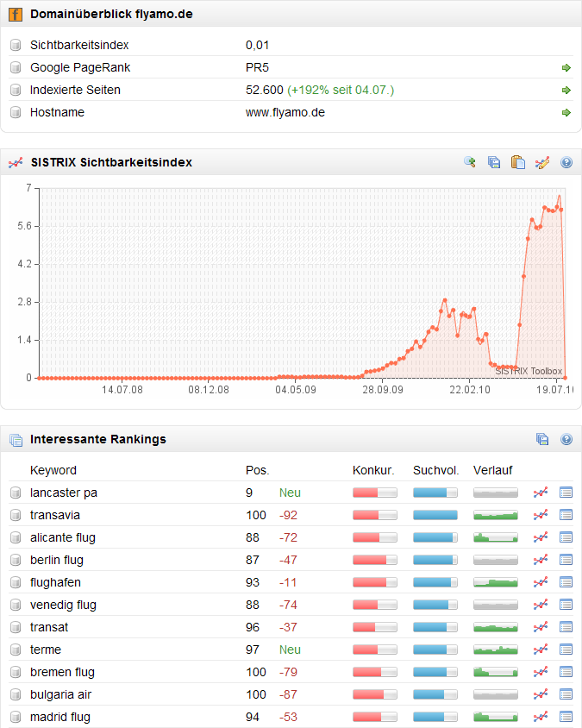Click the clipboard copy icon above the chart
Image resolution: width=582 pixels, height=728 pixels.
(x=517, y=162)
